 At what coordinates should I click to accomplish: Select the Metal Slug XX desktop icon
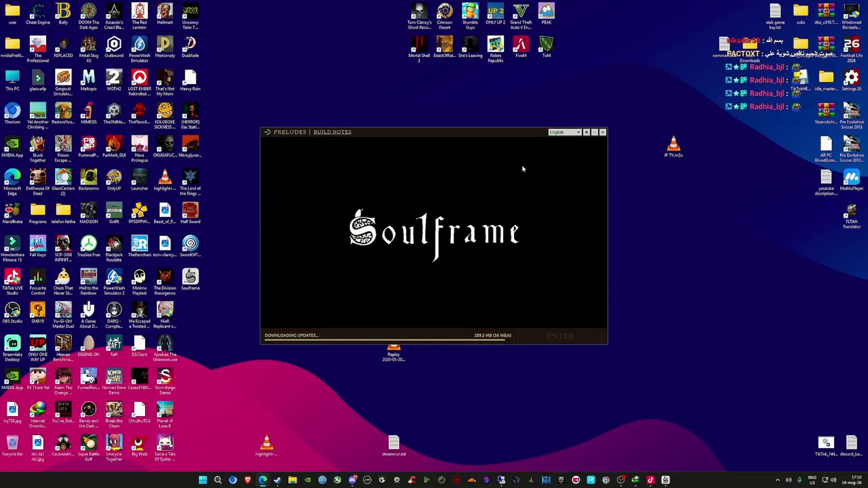89,49
